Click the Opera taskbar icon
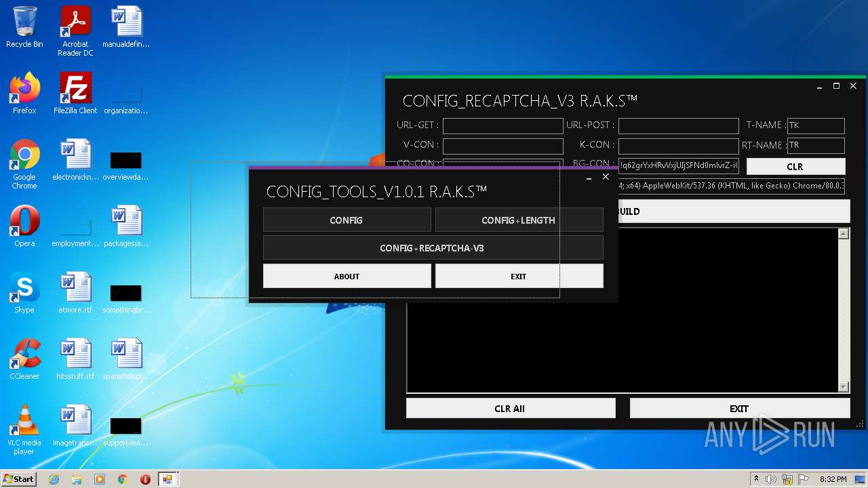This screenshot has width=868, height=488. coord(145,479)
